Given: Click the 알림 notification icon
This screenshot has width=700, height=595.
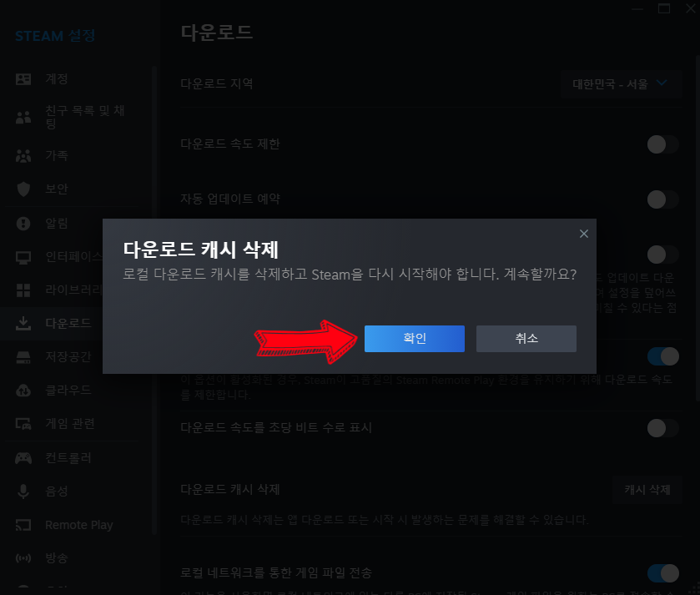Looking at the screenshot, I should click(x=23, y=223).
